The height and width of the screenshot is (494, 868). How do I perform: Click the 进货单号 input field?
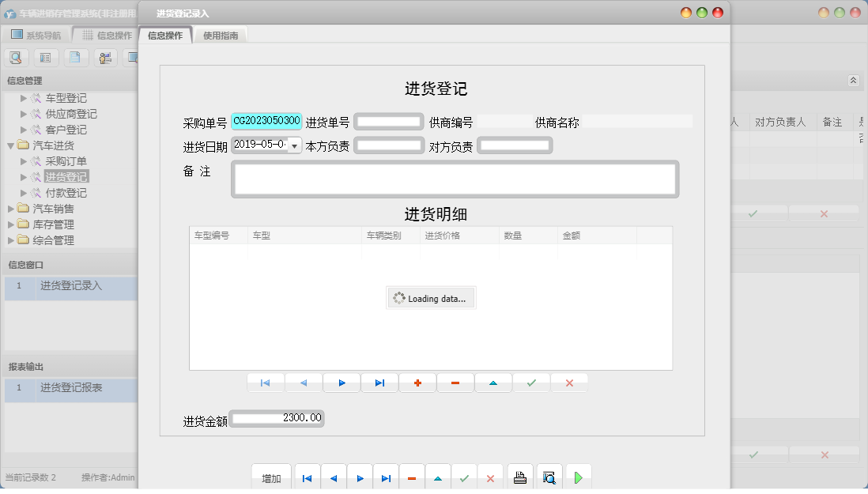(387, 121)
